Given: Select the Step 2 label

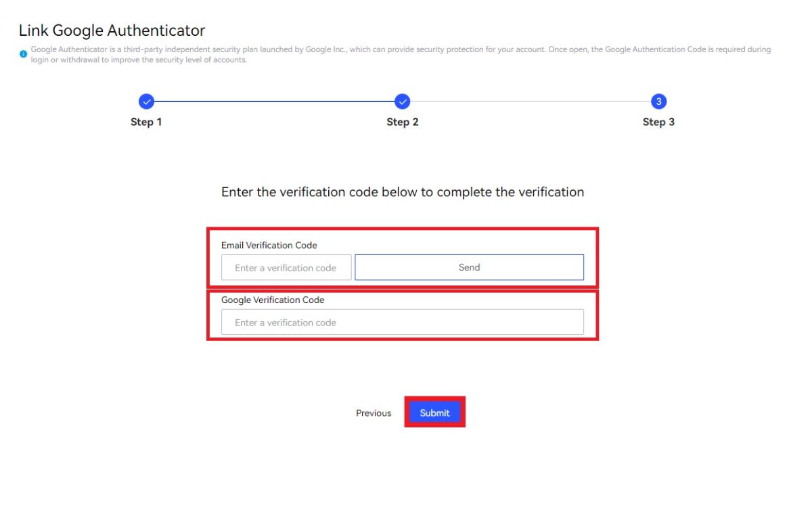Looking at the screenshot, I should point(403,122).
